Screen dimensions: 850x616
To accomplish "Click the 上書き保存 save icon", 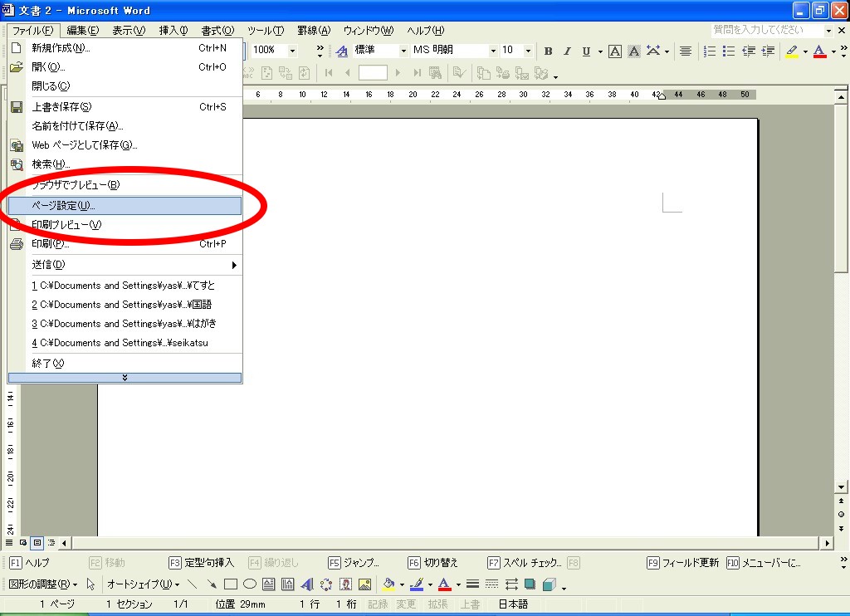I will tap(17, 107).
